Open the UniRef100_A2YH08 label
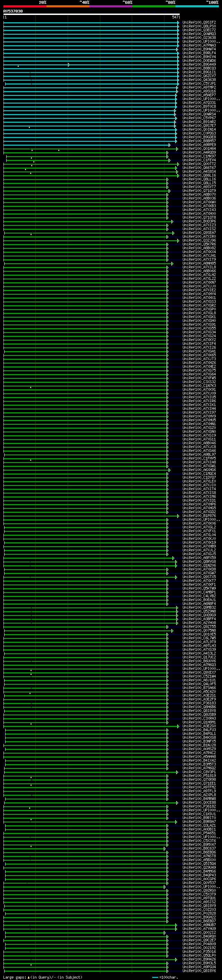222x980 pixels. [199, 623]
